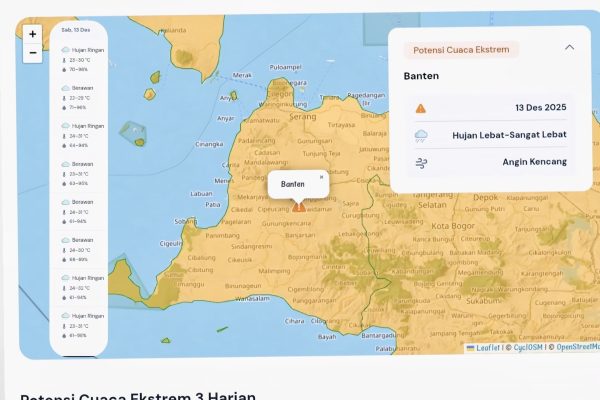Click the Banten popup title
600x400 pixels.
[293, 184]
